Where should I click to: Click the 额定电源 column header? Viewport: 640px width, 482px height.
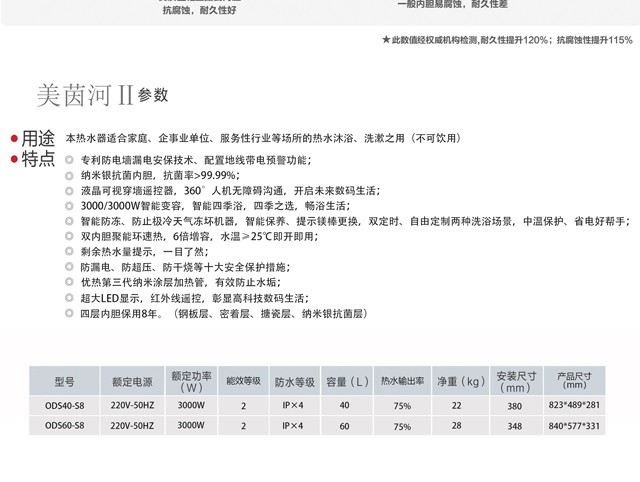132,381
